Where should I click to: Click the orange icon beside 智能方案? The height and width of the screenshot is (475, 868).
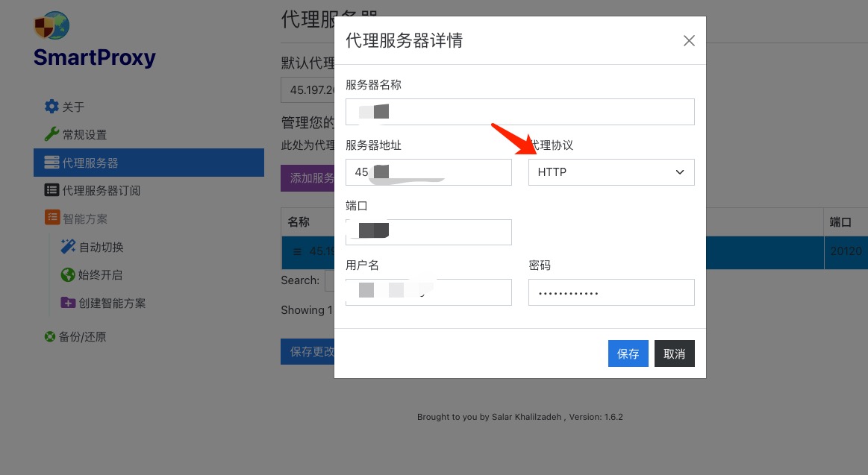point(52,217)
